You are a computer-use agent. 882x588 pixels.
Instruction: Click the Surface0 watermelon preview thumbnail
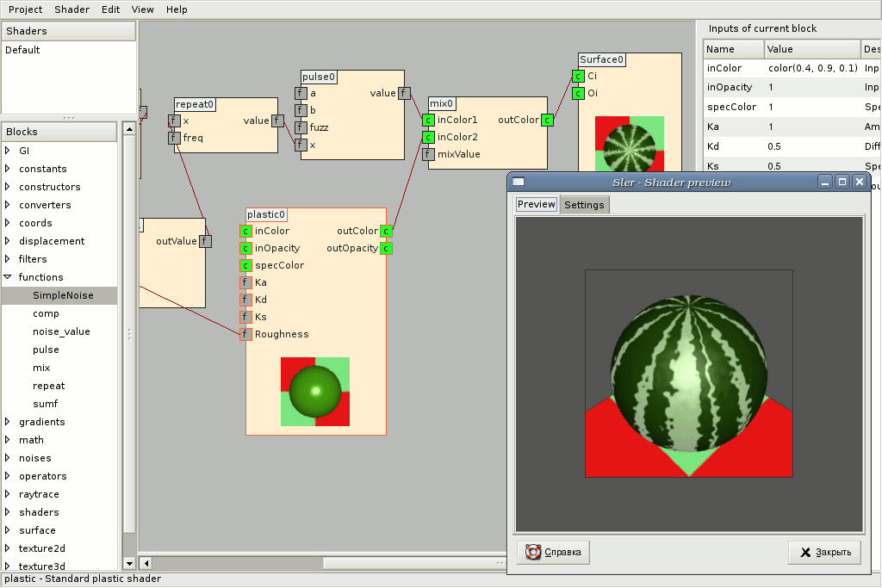click(x=630, y=144)
